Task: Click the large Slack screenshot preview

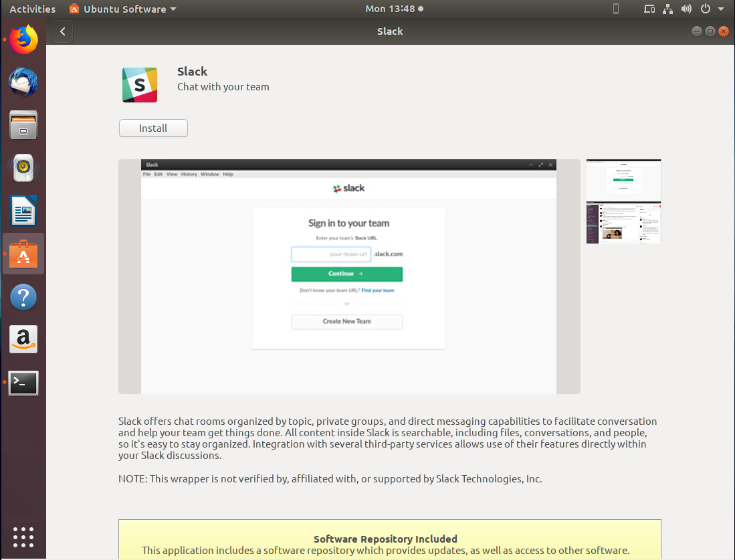Action: point(349,277)
